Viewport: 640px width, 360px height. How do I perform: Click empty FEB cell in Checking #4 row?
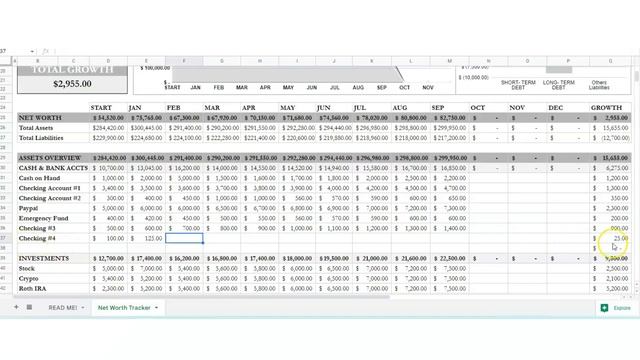[184, 238]
